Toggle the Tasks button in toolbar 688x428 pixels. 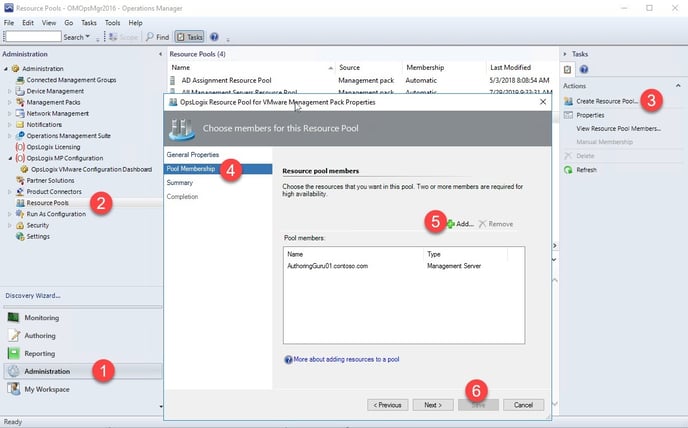[190, 37]
